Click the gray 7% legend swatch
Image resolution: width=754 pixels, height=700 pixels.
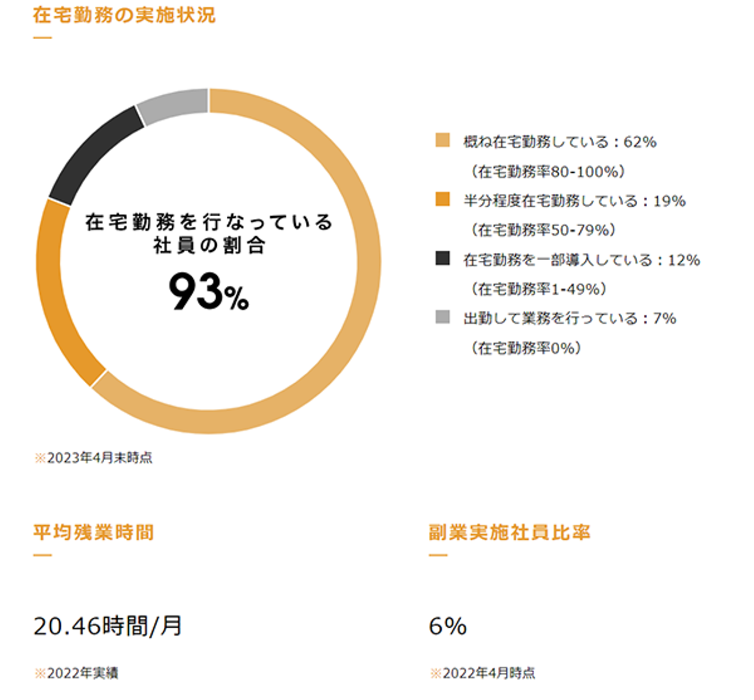coord(442,317)
